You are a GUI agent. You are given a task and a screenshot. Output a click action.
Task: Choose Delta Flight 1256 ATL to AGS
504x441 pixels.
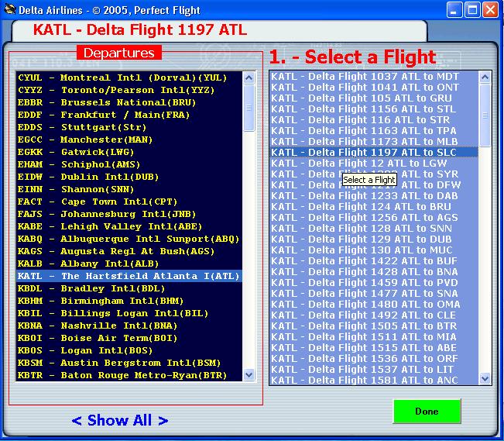[374, 218]
